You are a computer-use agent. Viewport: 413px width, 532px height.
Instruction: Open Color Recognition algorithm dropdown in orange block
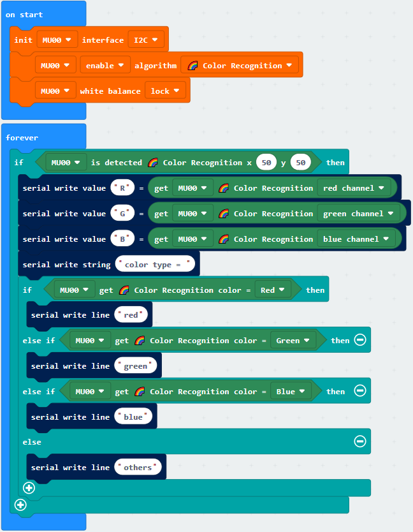[x=240, y=66]
